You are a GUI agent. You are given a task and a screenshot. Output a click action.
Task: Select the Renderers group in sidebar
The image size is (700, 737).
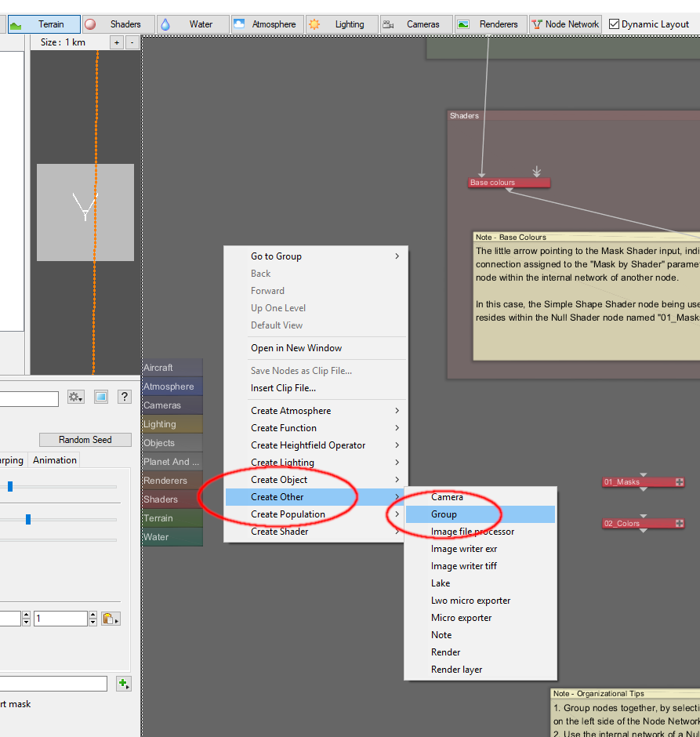pos(172,481)
